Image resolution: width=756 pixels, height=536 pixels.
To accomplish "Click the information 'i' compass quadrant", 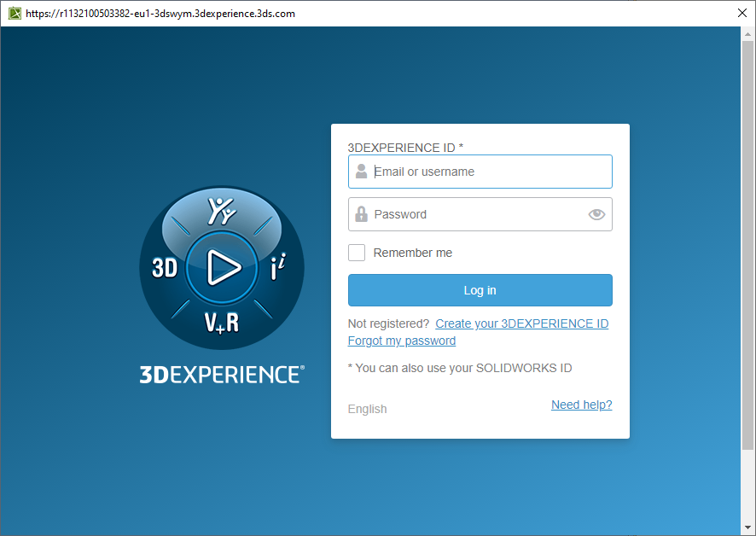I will tap(277, 268).
